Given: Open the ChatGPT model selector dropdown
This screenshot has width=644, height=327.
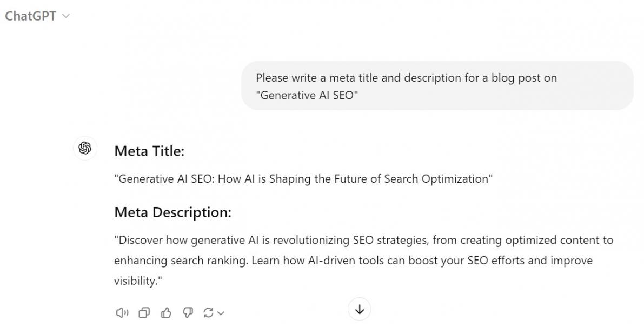Looking at the screenshot, I should 37,16.
